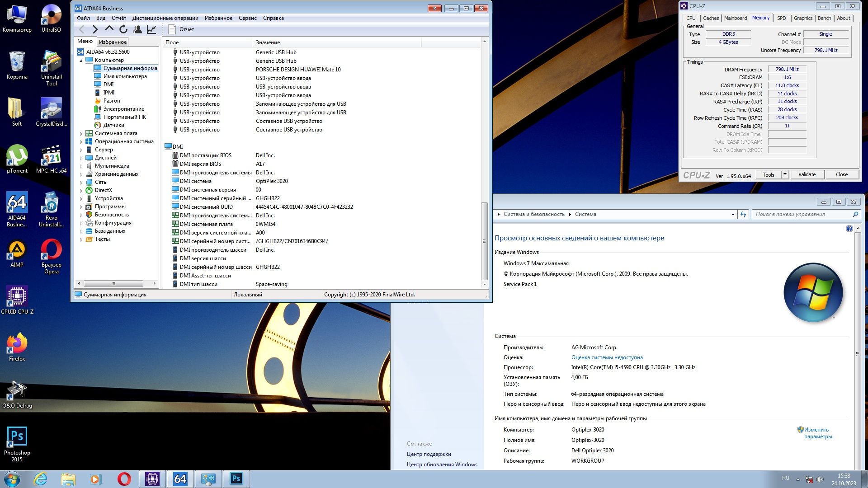
Task: Select the AIMP desktop icon
Action: click(17, 253)
